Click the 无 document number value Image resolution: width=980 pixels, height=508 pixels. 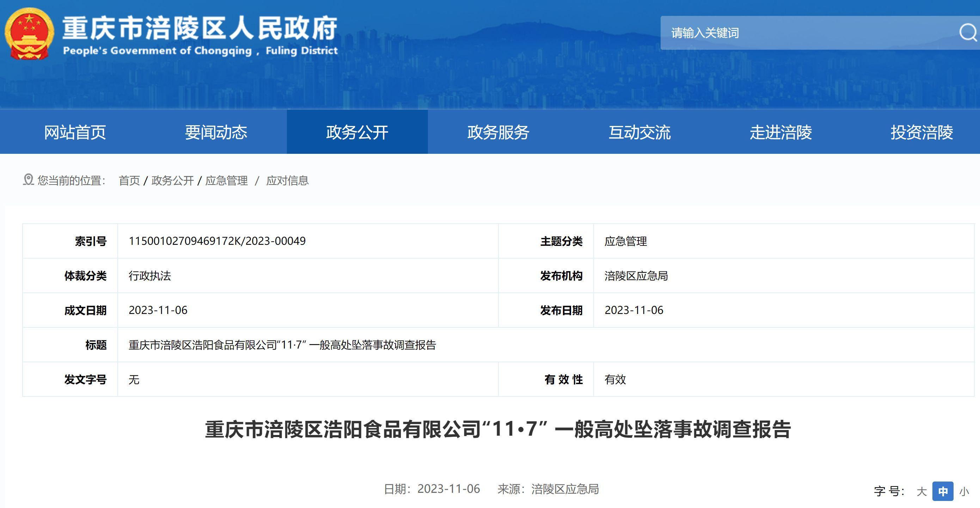click(134, 379)
